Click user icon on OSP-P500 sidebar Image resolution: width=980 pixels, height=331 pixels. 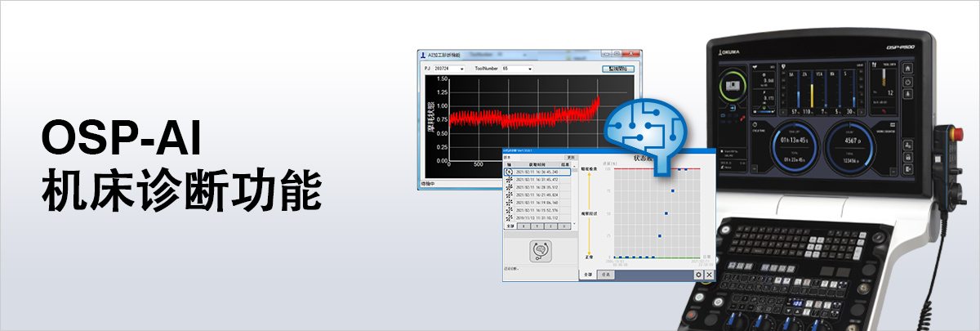pos(907,145)
